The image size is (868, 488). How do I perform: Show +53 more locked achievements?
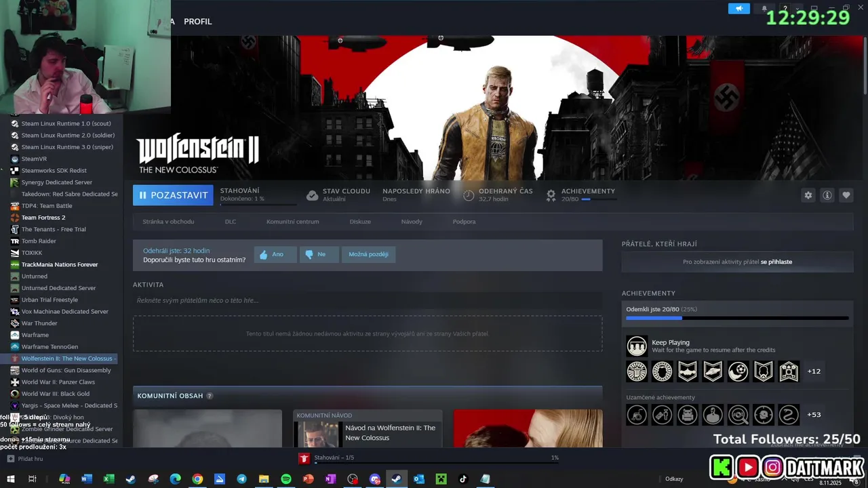pyautogui.click(x=814, y=415)
